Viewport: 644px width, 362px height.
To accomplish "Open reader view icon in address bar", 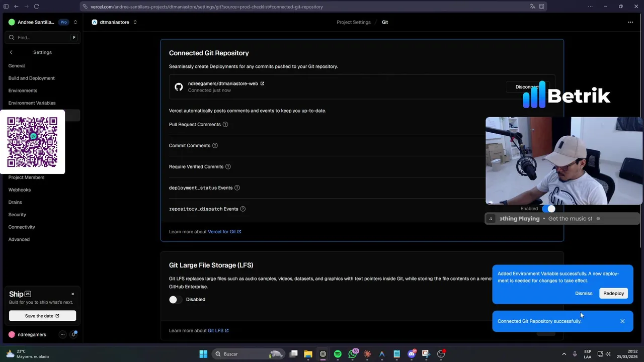I will pyautogui.click(x=542, y=7).
